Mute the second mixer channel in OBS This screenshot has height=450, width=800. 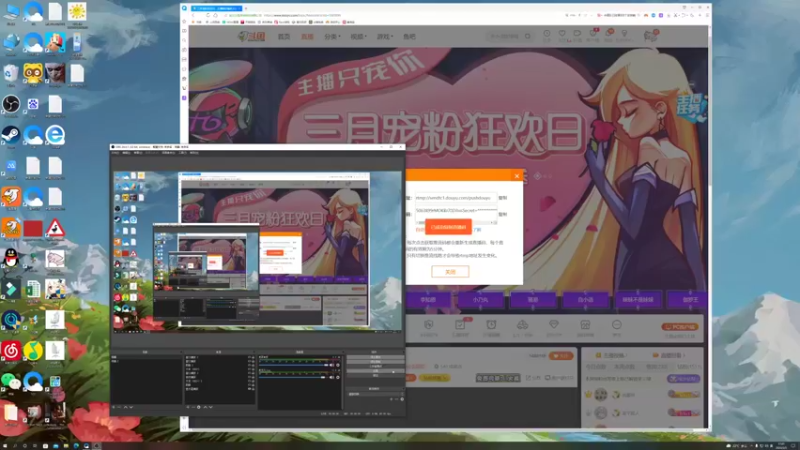332,377
